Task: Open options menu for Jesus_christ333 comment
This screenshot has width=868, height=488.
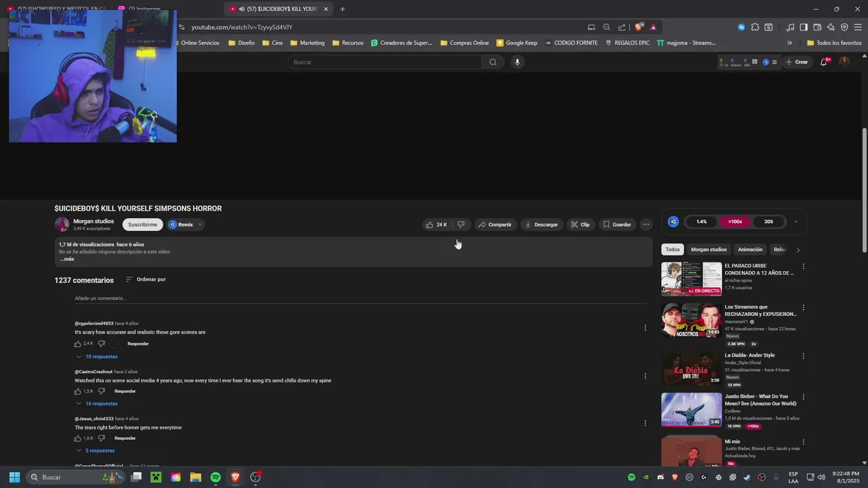Action: coord(645,423)
